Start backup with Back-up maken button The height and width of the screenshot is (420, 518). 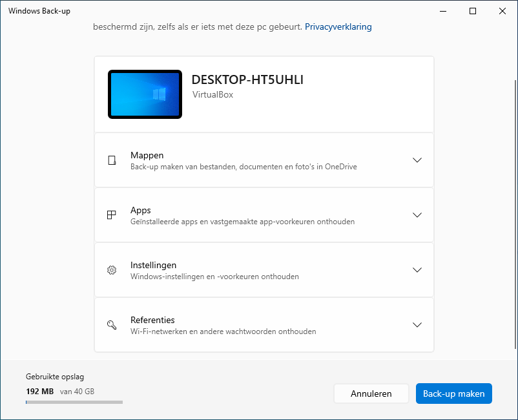pyautogui.click(x=454, y=394)
